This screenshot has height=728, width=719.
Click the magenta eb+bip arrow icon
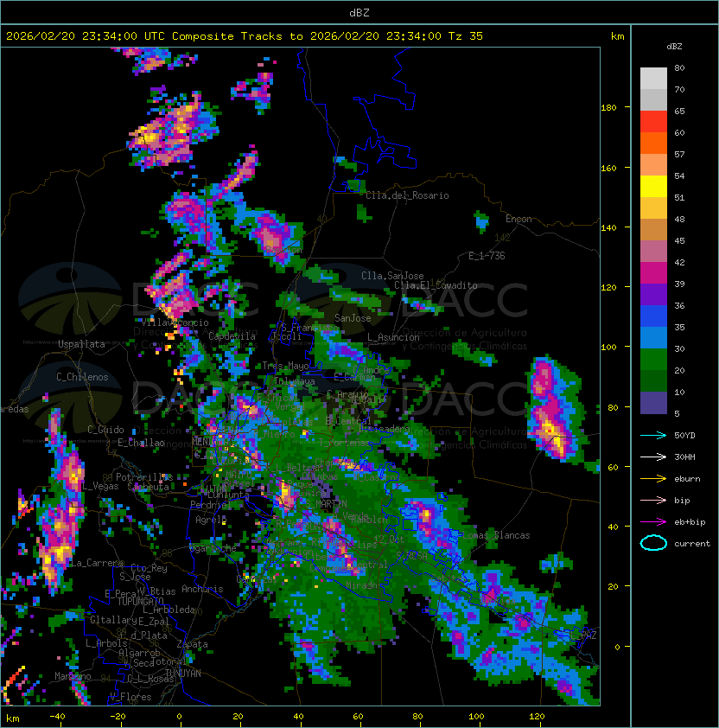tap(653, 522)
